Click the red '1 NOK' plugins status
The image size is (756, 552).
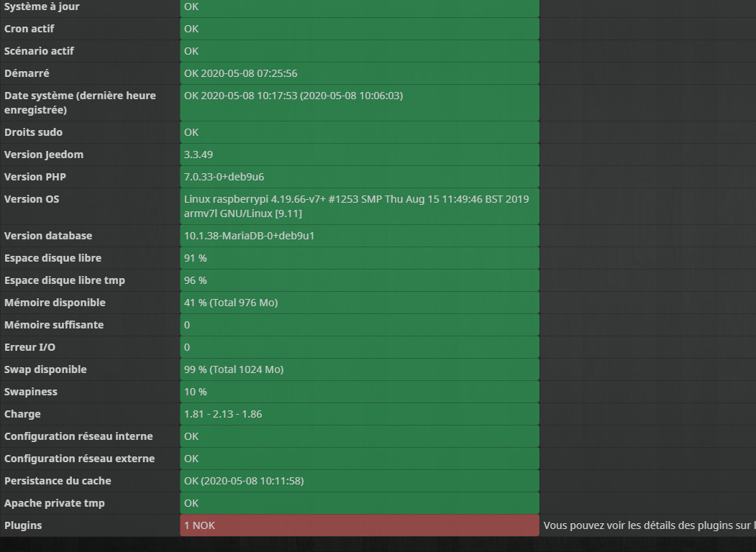(x=360, y=525)
